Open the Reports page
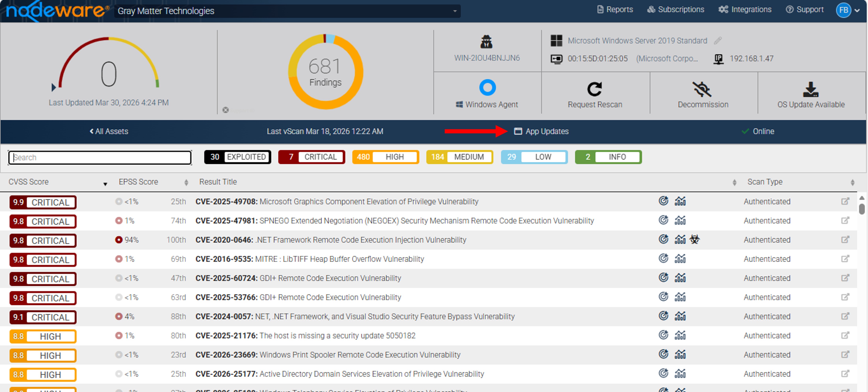Viewport: 868px width, 392px height. point(615,9)
